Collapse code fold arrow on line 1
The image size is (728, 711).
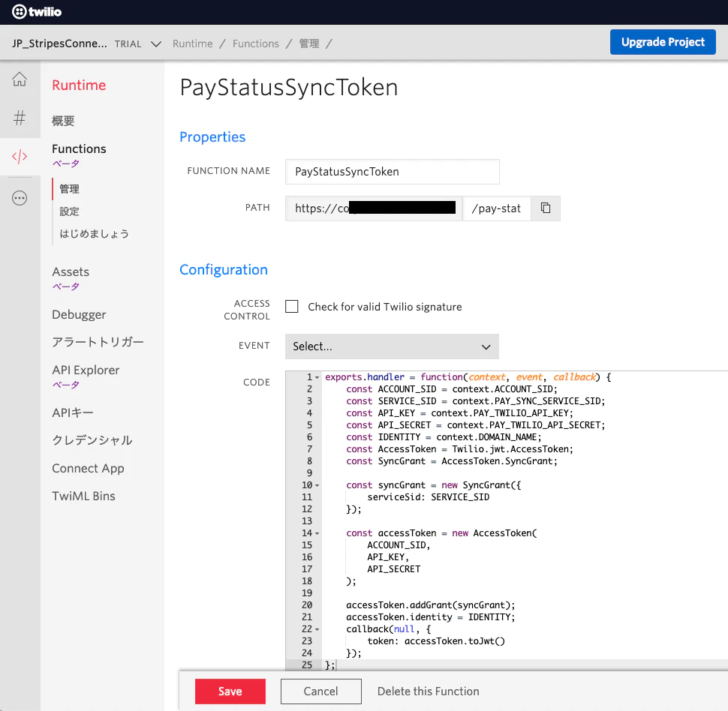[317, 377]
